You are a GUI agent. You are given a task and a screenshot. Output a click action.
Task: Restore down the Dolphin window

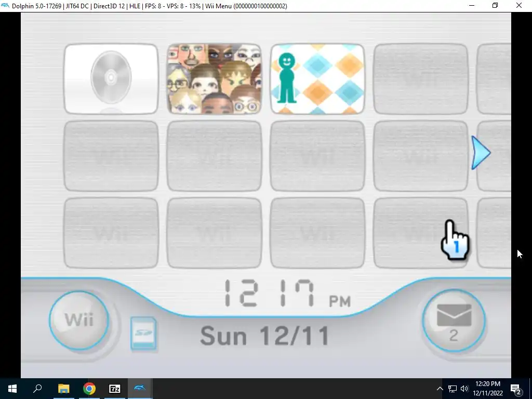(x=495, y=5)
